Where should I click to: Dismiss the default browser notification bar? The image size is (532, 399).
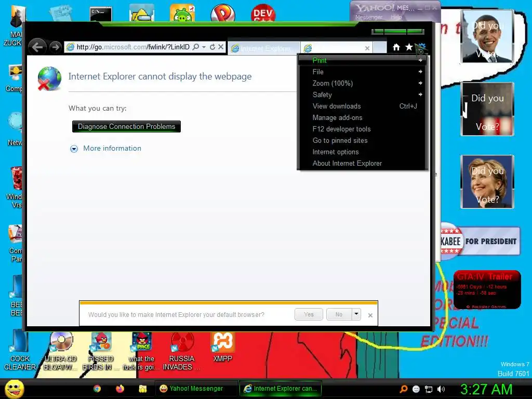pos(370,315)
